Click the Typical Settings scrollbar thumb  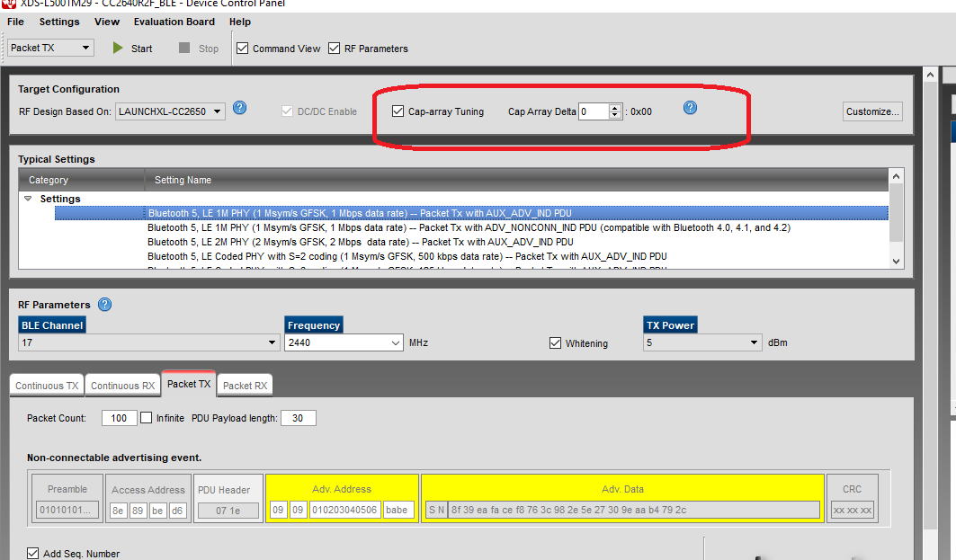(x=896, y=212)
